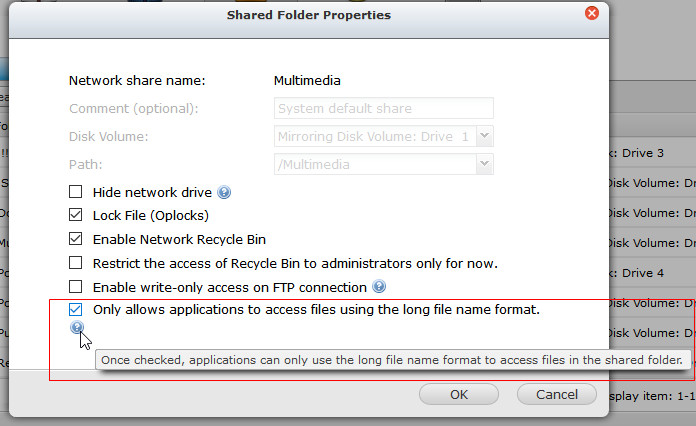This screenshot has height=426, width=696.
Task: Open the Disk Volume dropdown
Action: (484, 136)
